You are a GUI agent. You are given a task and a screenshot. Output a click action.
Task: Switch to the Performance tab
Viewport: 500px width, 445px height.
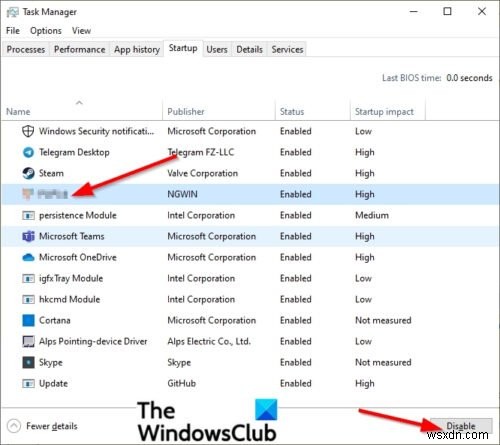(79, 49)
